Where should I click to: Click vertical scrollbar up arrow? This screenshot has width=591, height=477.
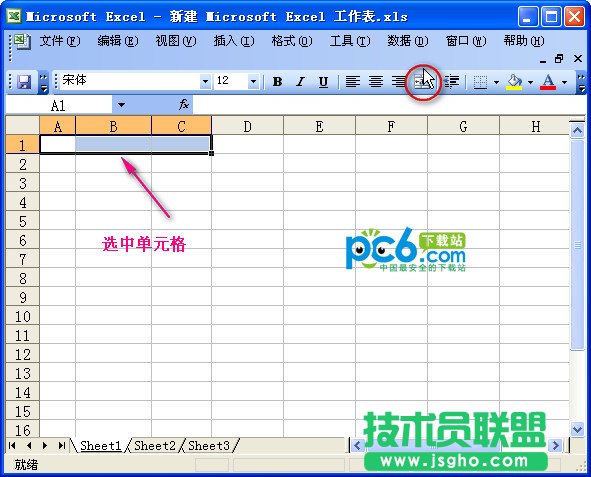pos(577,130)
